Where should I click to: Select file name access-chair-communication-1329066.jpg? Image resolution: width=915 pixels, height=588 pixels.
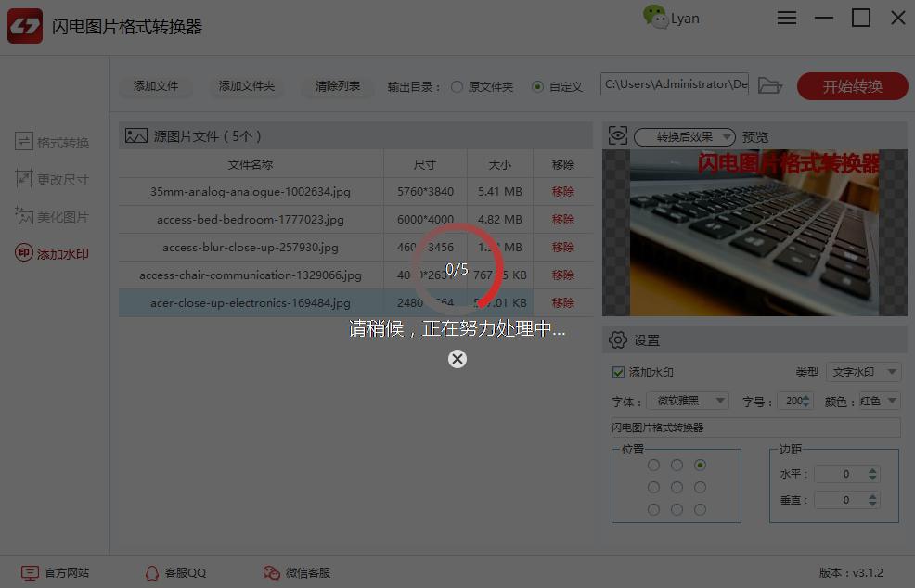click(251, 275)
